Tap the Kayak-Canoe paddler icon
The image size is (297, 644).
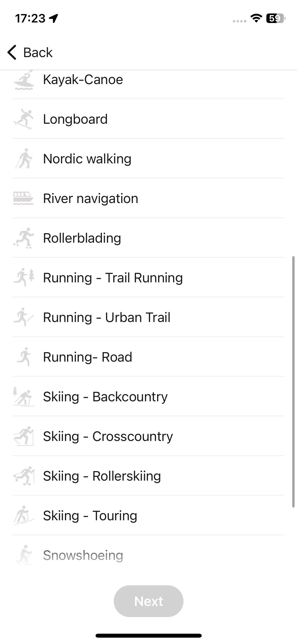pos(24,80)
